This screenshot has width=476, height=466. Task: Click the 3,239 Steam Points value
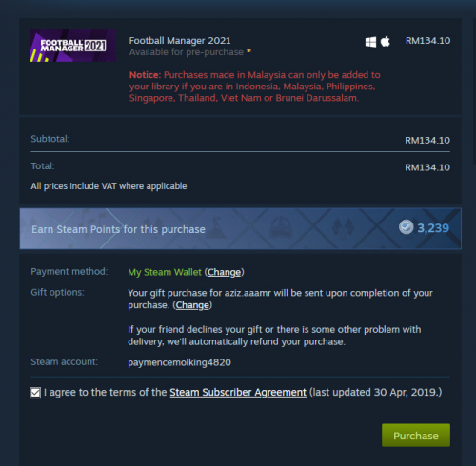coord(433,227)
